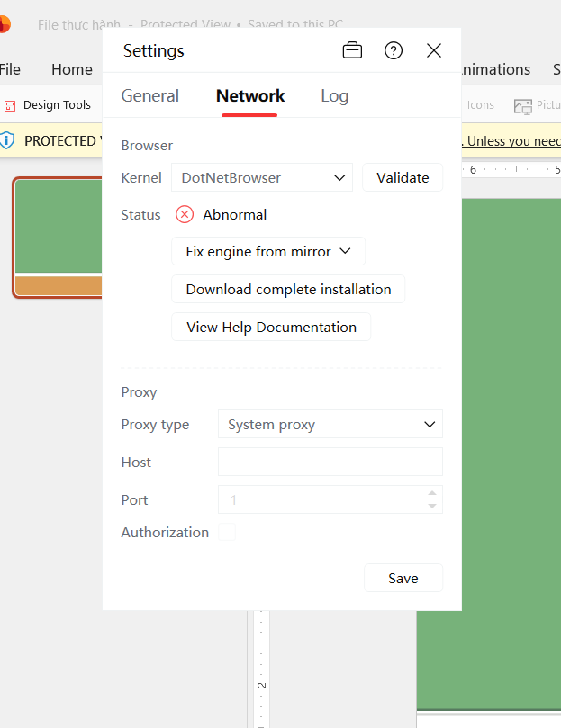Increase Port value with up arrow

(432, 493)
